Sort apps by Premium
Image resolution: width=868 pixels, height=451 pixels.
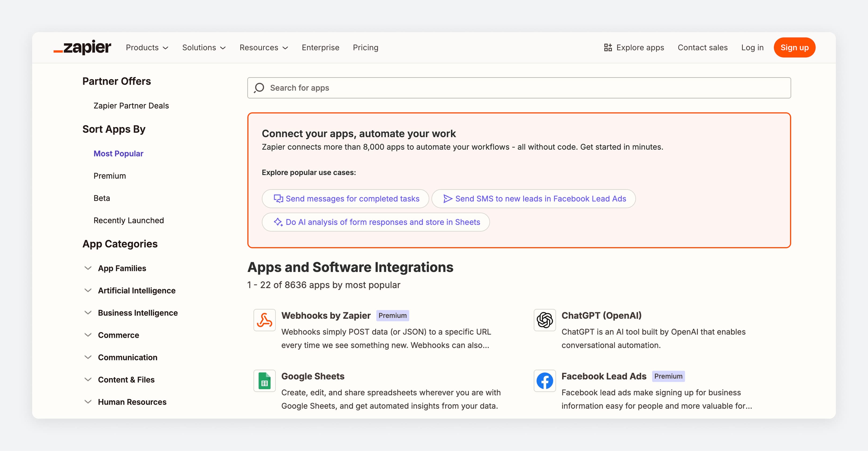(x=110, y=175)
